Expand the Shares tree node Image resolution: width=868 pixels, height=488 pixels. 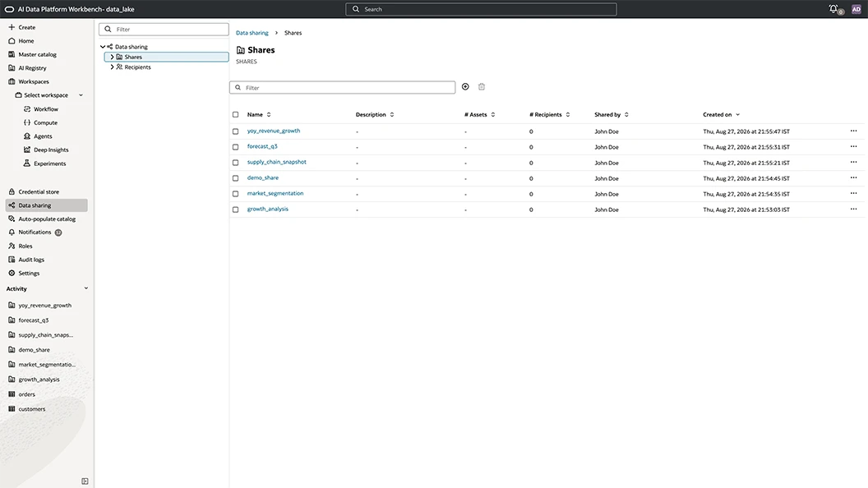112,57
